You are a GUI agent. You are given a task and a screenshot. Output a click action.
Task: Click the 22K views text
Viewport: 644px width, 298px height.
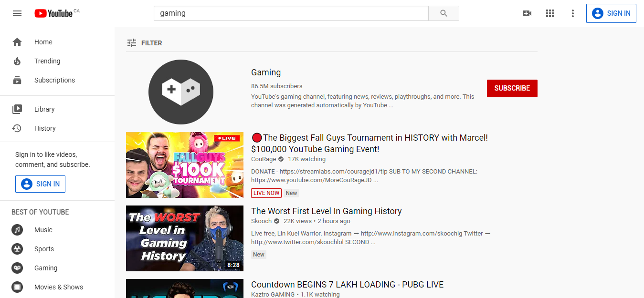(297, 221)
